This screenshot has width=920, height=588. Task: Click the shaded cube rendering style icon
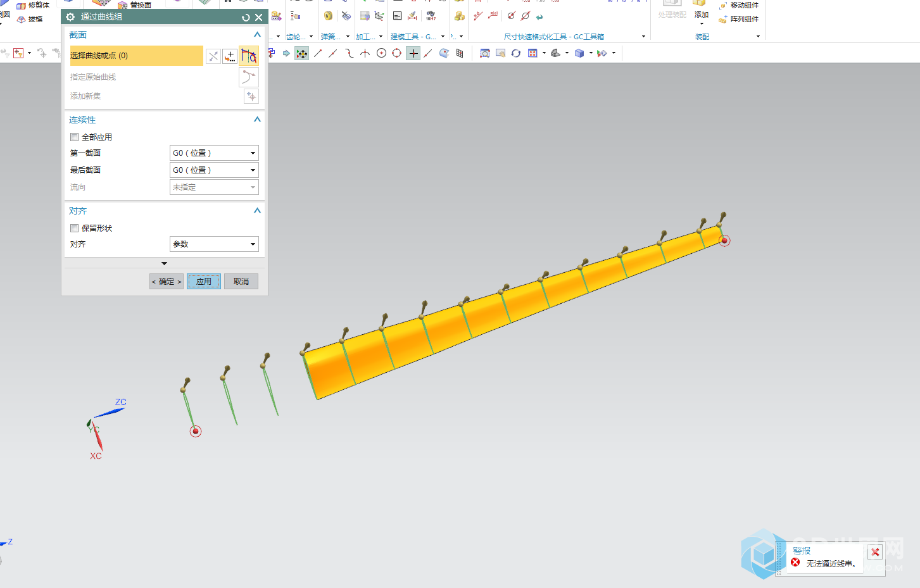pyautogui.click(x=579, y=54)
